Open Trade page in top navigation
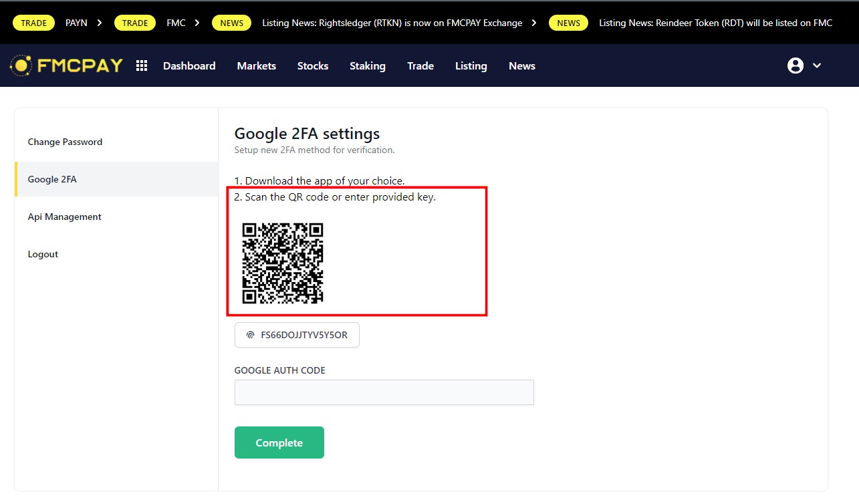The width and height of the screenshot is (859, 504). point(420,66)
